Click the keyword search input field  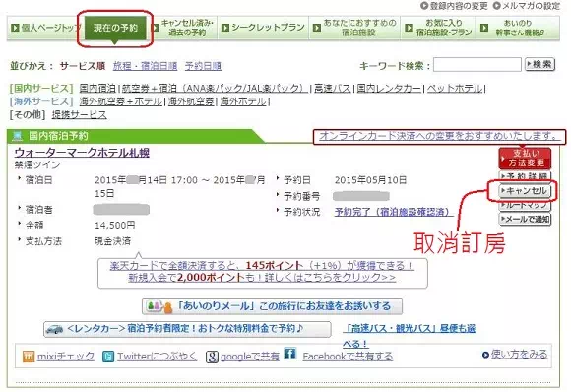pos(477,65)
